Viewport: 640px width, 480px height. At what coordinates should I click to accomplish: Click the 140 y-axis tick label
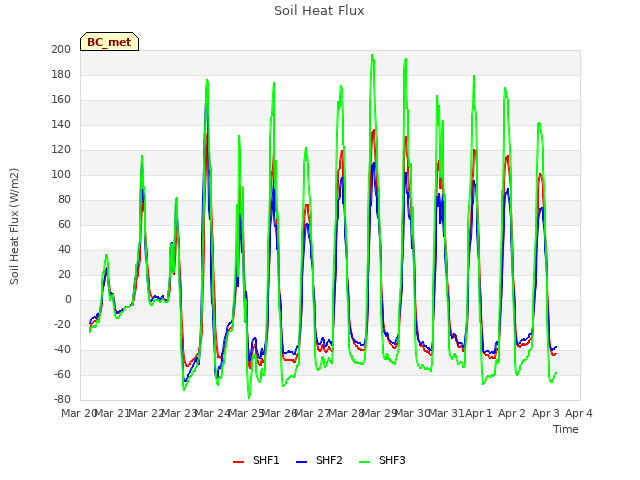(61, 124)
